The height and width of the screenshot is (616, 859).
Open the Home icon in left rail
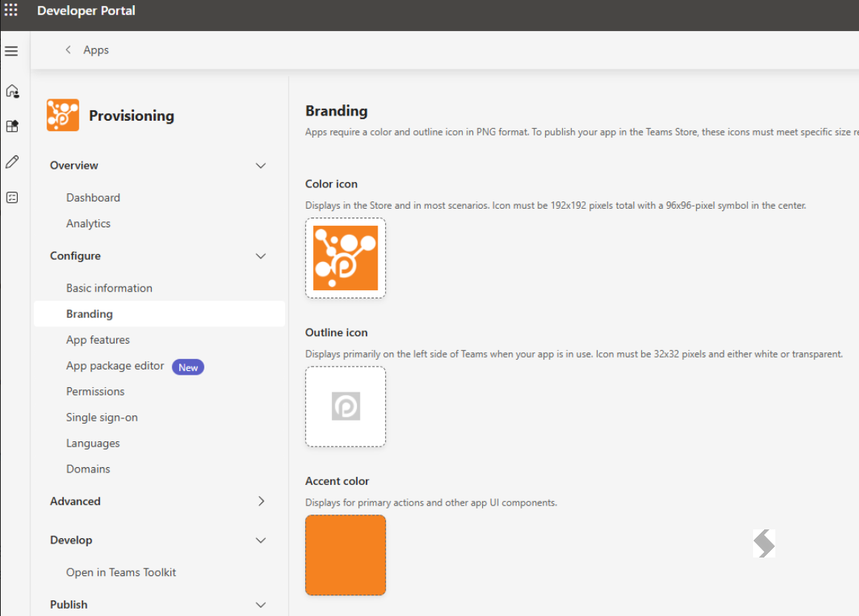[13, 91]
